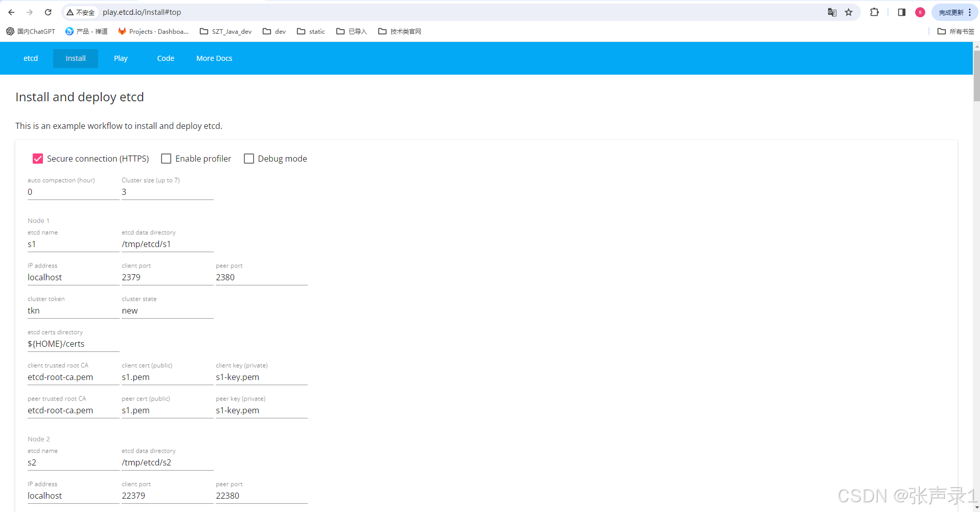The height and width of the screenshot is (512, 980).
Task: Select the Install tab
Action: click(x=76, y=58)
